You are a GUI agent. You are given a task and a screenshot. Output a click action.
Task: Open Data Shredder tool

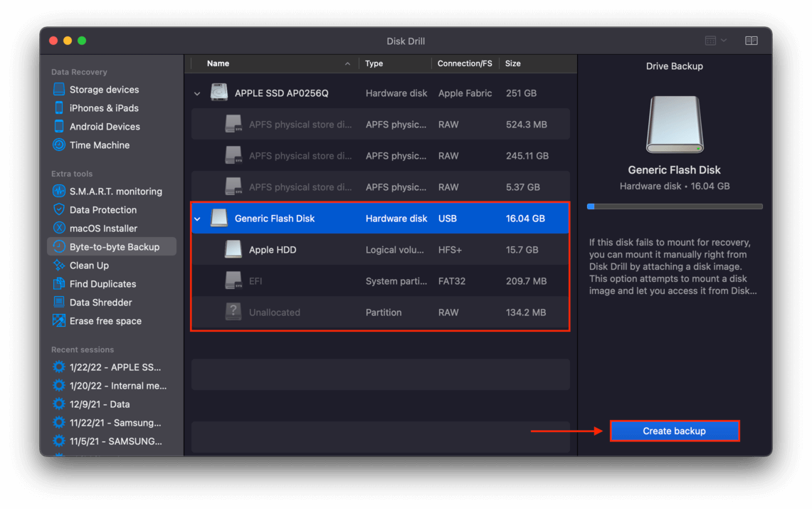pos(100,303)
